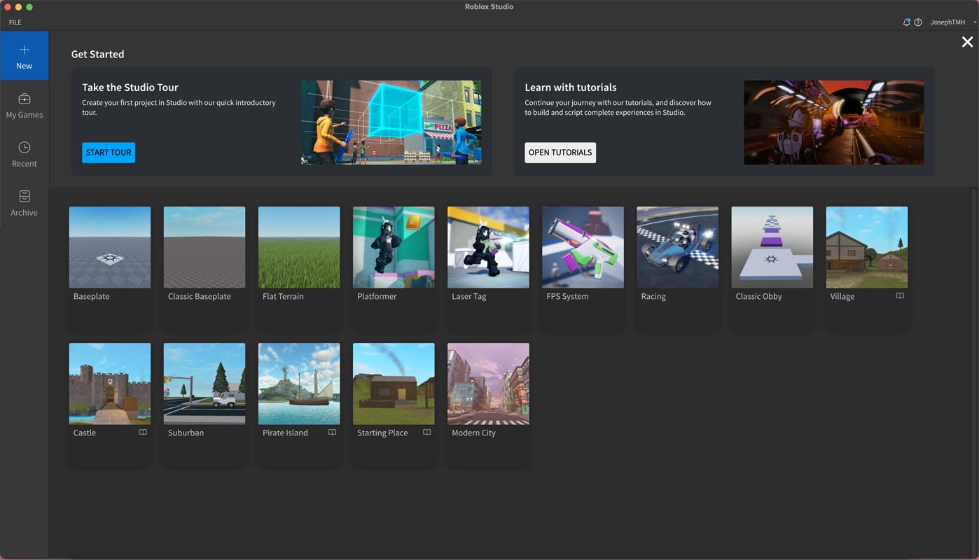
Task: Click the tutorials preview image
Action: click(x=834, y=122)
